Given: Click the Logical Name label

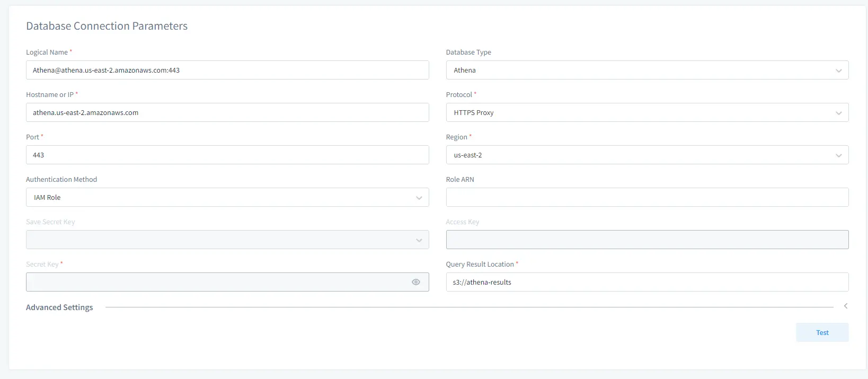Looking at the screenshot, I should (x=47, y=52).
